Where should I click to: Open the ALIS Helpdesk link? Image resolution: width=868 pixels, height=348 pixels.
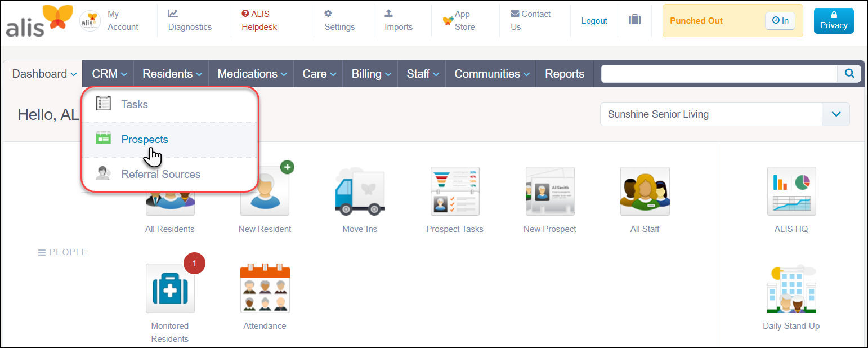[259, 20]
